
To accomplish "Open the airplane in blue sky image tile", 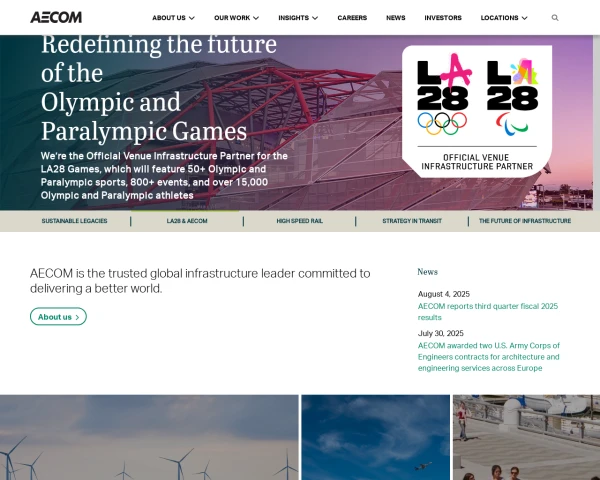I will tap(376, 438).
